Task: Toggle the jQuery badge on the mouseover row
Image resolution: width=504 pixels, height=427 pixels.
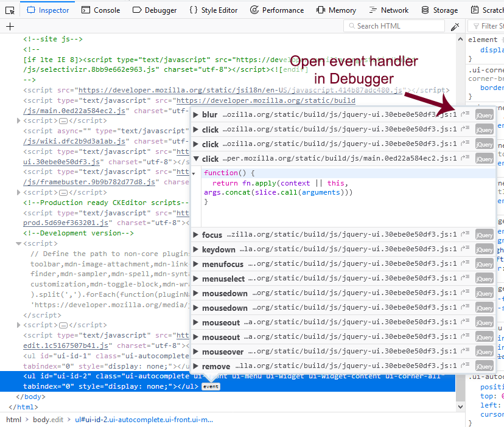Action: tap(485, 352)
